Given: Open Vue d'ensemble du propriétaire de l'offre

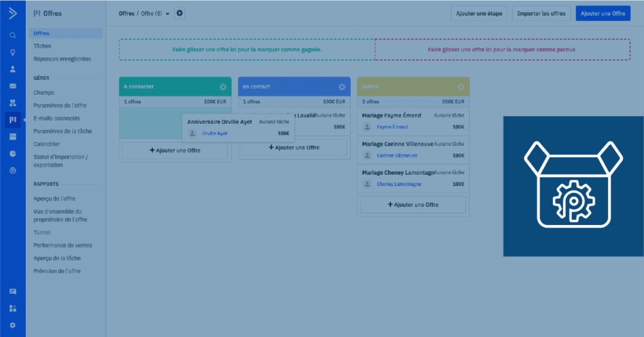Looking at the screenshot, I should (x=60, y=216).
